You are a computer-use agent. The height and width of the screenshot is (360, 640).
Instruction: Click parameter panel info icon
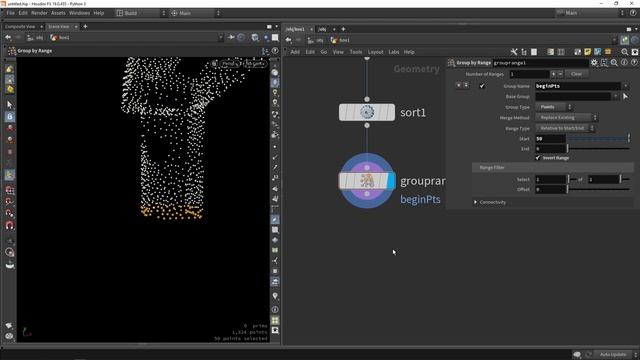[x=624, y=63]
